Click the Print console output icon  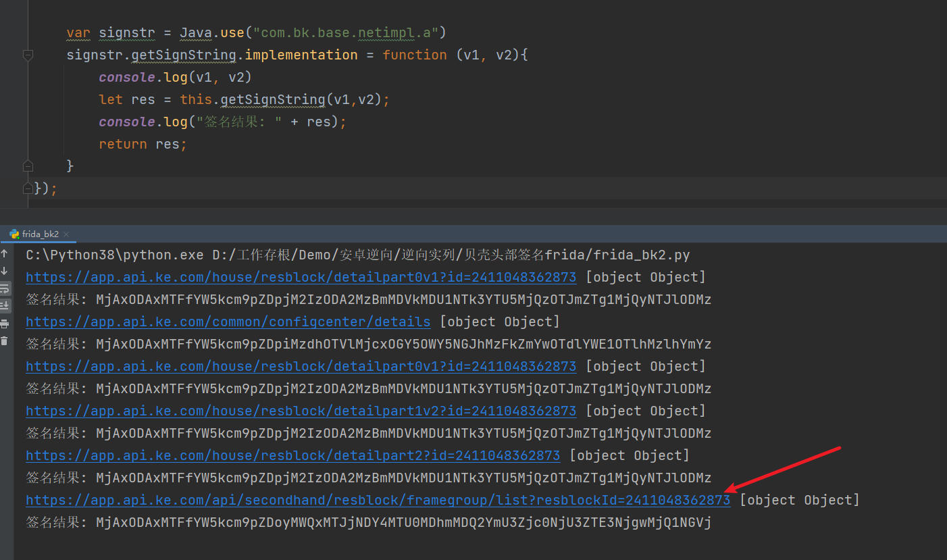(5, 324)
